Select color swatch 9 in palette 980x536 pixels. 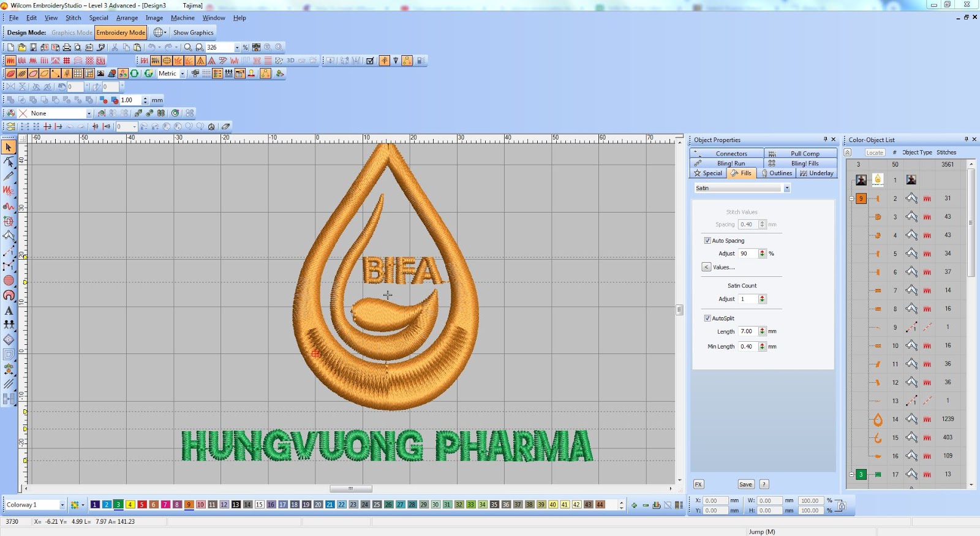pyautogui.click(x=189, y=505)
